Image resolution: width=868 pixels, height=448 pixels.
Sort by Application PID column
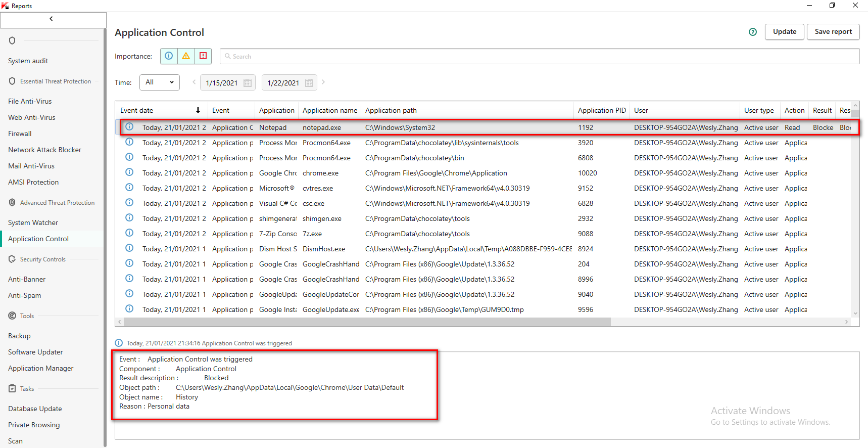point(602,110)
